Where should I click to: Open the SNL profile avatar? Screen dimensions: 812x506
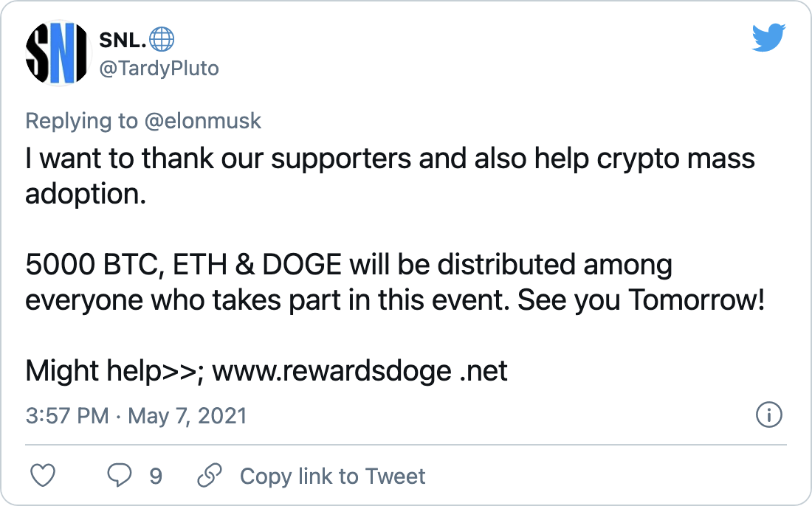(x=56, y=53)
